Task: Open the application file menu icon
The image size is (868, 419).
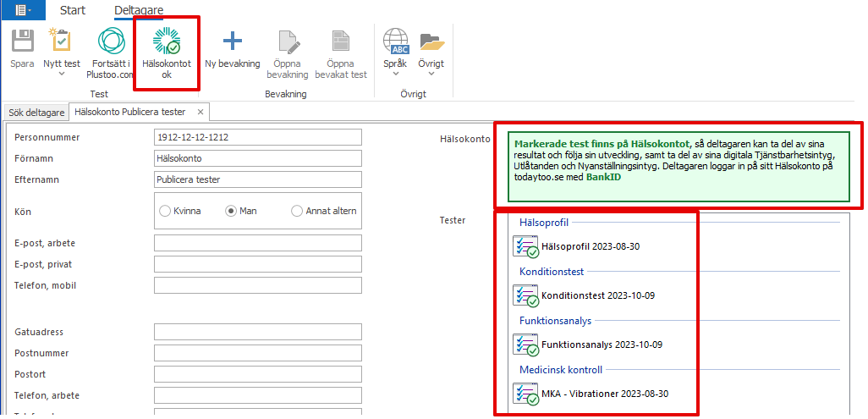Action: coord(23,9)
